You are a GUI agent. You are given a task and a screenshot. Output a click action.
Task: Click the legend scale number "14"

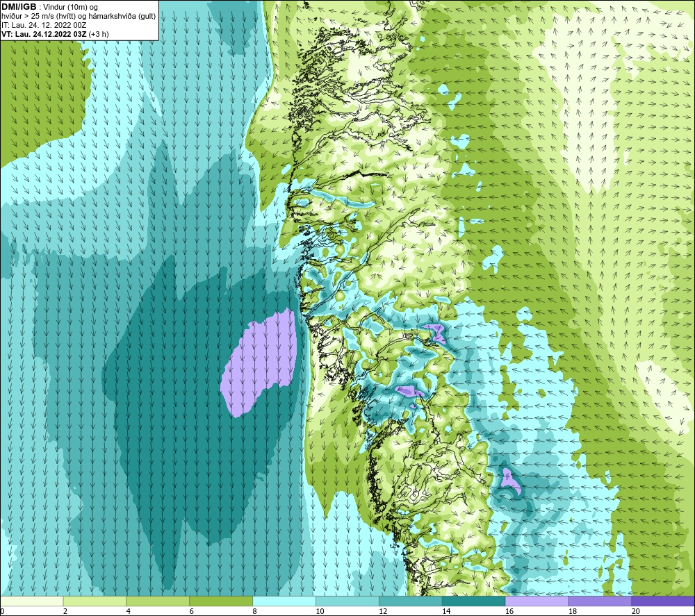click(x=446, y=611)
